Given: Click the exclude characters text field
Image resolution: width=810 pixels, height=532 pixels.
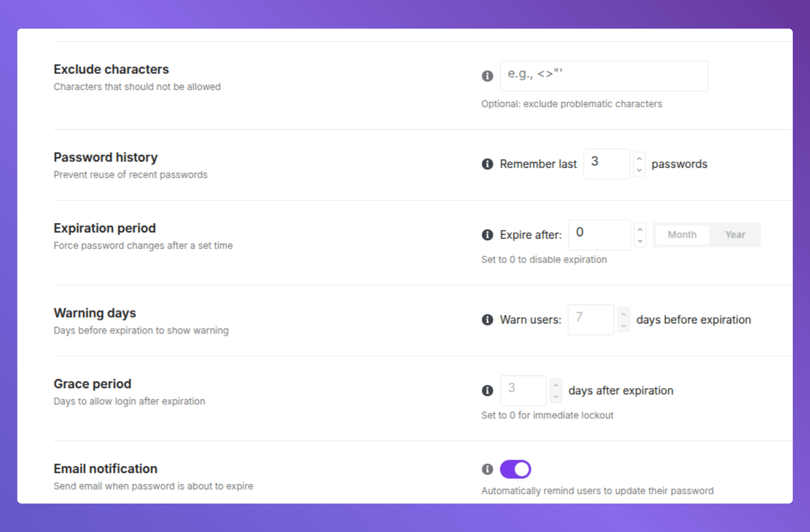Looking at the screenshot, I should pyautogui.click(x=604, y=76).
